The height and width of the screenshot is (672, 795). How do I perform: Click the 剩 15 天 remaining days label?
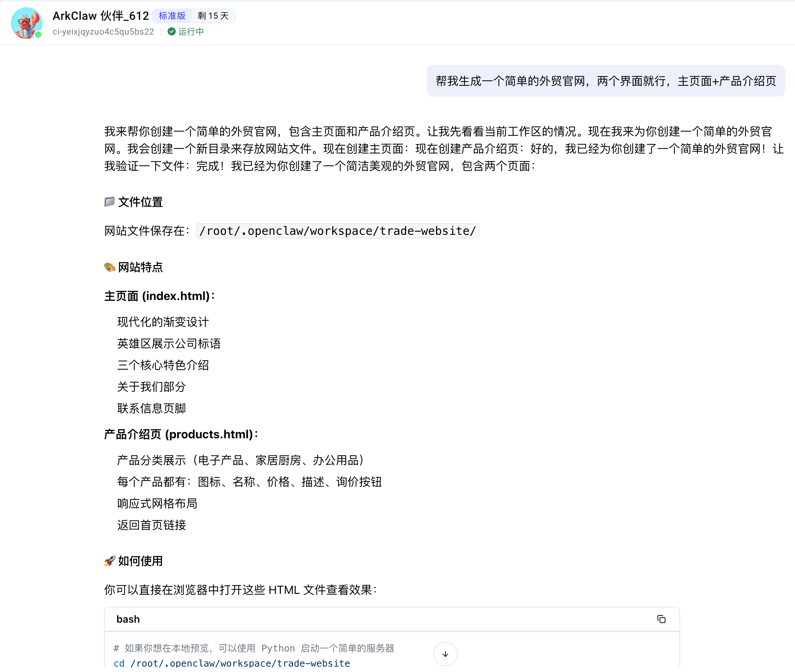[213, 15]
